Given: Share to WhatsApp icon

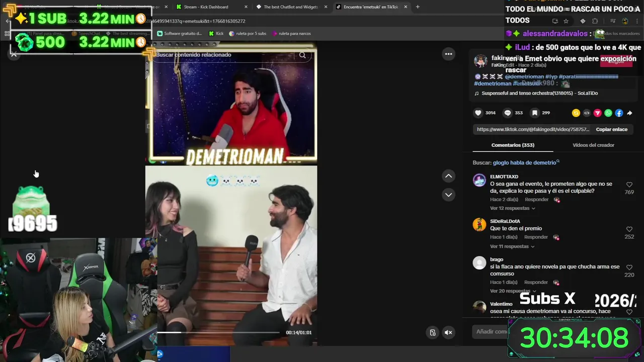Looking at the screenshot, I should tap(608, 113).
